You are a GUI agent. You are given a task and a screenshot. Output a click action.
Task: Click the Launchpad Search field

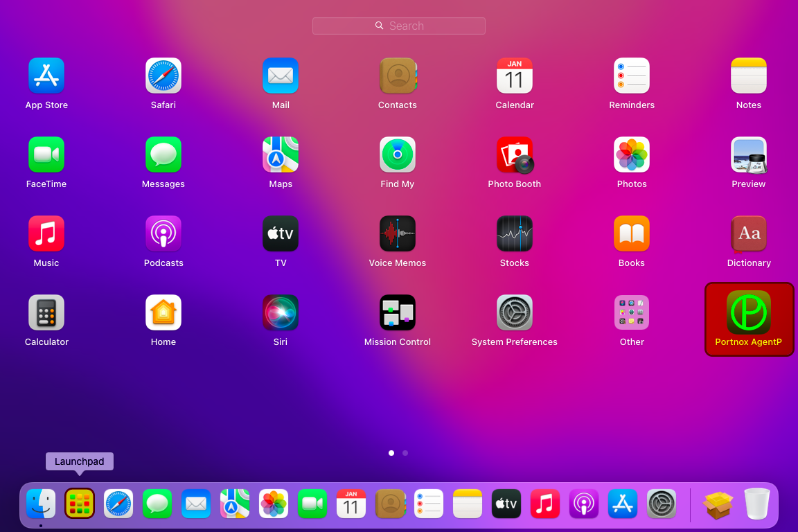point(398,26)
